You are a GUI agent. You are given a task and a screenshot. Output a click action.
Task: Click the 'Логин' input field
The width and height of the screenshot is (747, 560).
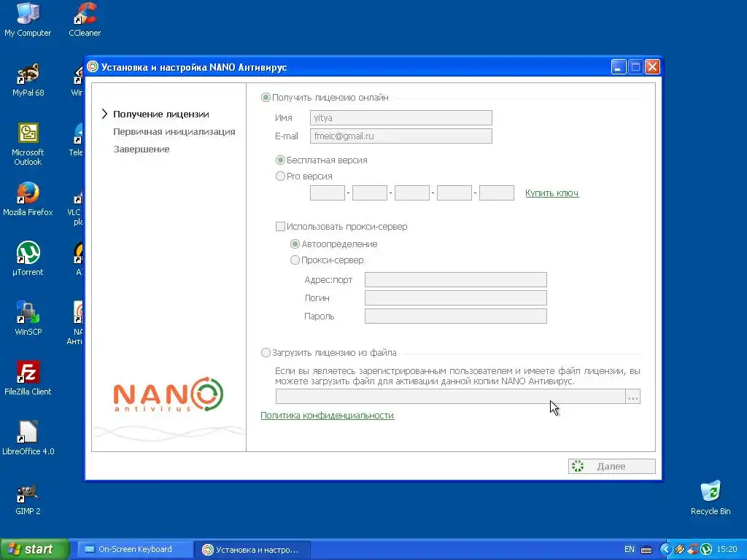pyautogui.click(x=455, y=297)
